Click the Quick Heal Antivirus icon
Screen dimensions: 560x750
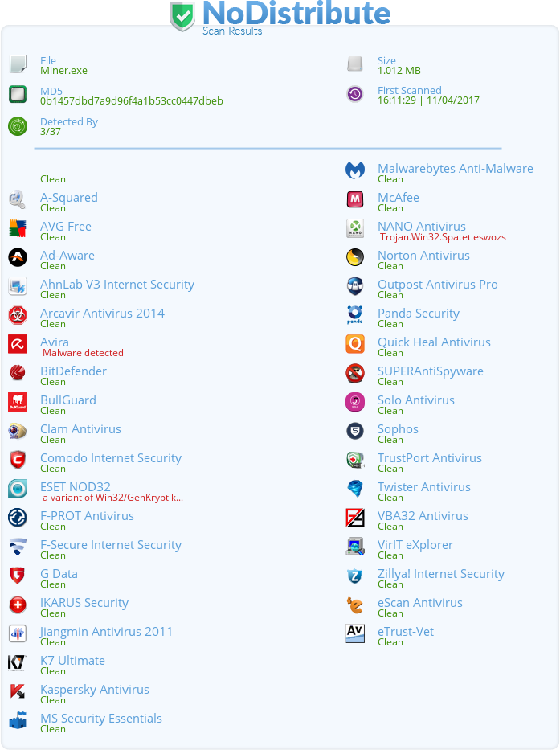coord(355,344)
